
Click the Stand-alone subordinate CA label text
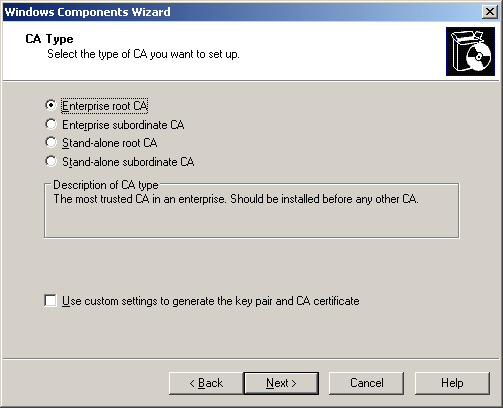tap(128, 162)
